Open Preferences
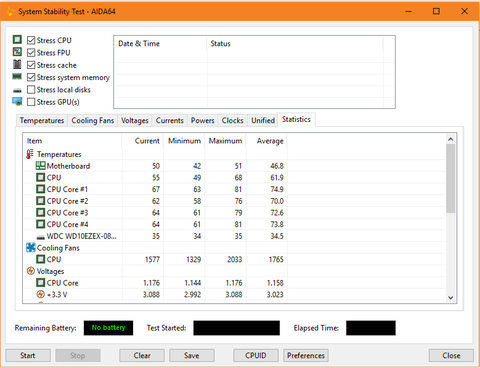 coord(306,356)
